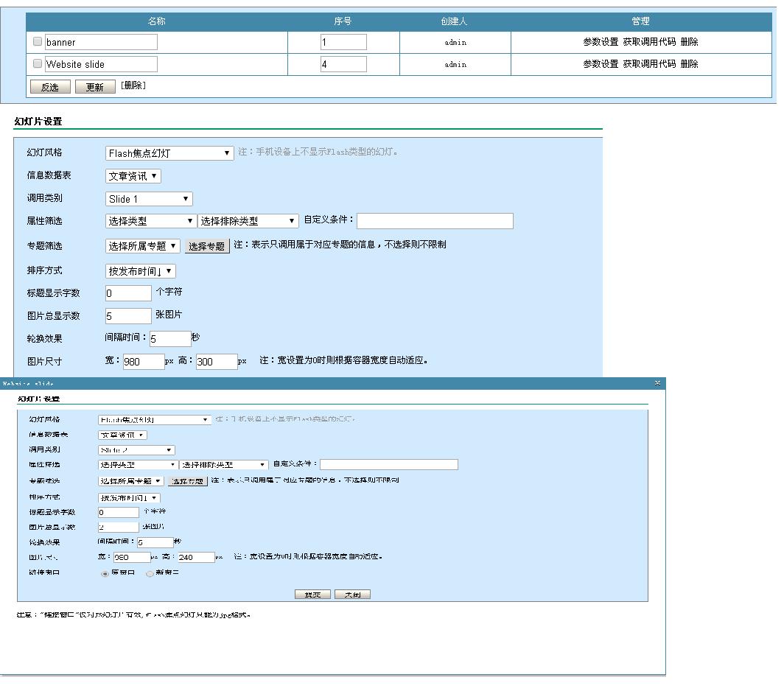Click the 间隔时间 input on main page
Viewport: 784px width, 697px height.
pos(170,338)
